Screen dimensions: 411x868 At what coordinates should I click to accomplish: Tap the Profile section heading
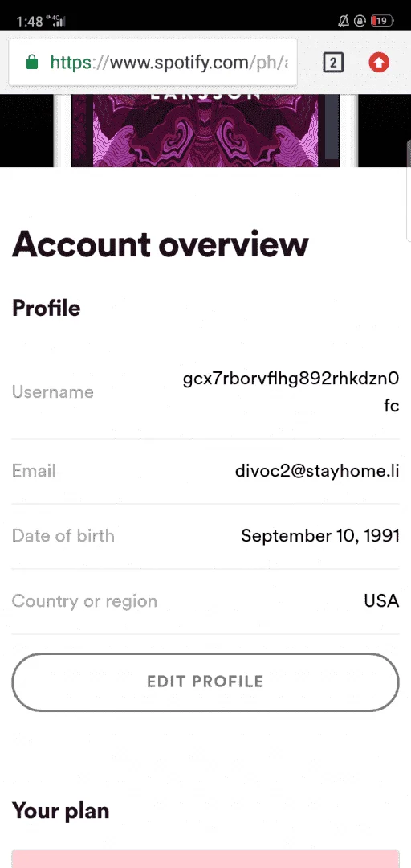click(47, 308)
